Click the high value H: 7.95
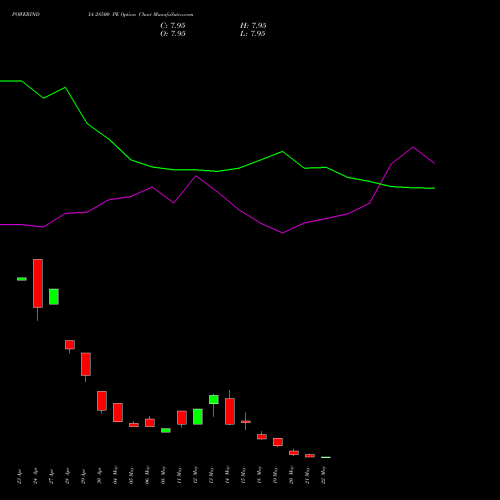500x500 pixels. [x=253, y=26]
